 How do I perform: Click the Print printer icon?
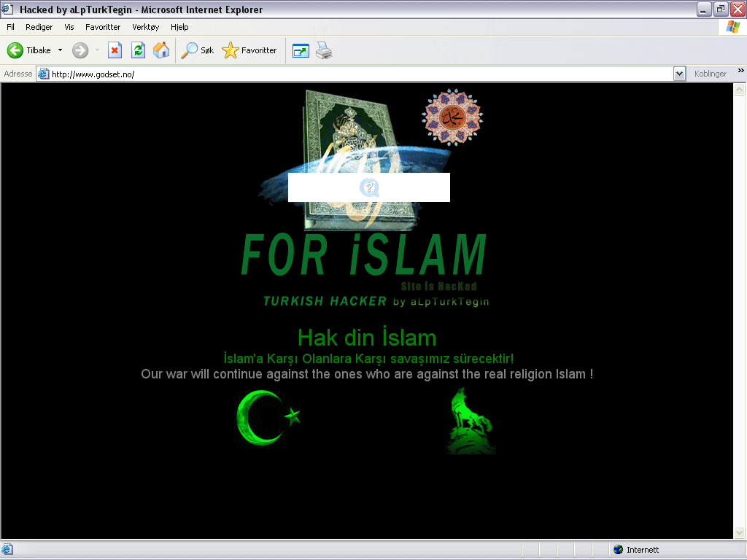[324, 50]
